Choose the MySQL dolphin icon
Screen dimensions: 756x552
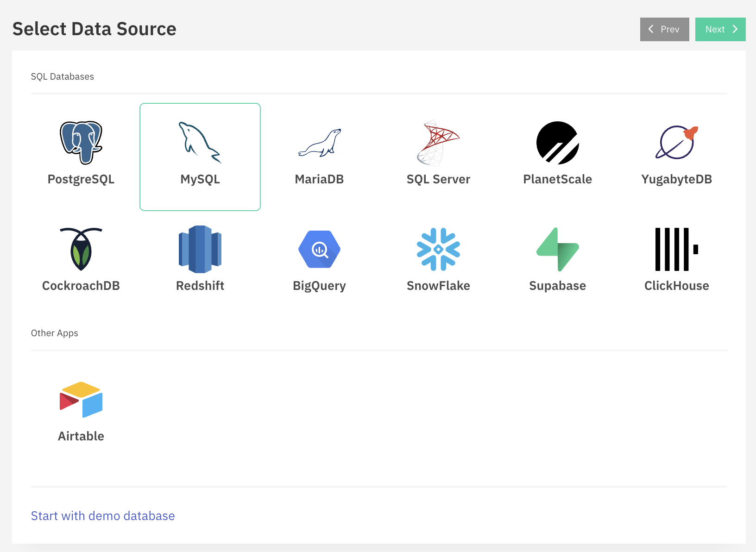(200, 143)
